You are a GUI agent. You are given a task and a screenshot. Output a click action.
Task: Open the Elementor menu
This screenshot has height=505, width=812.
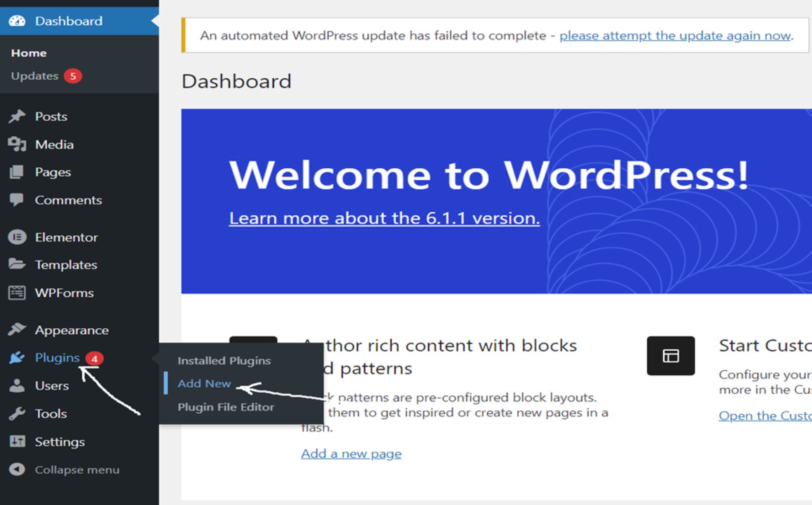point(80,237)
